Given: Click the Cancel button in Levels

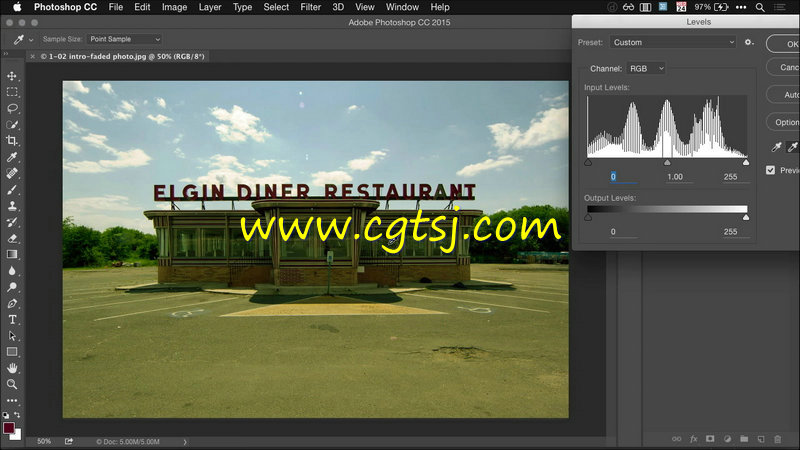Looking at the screenshot, I should click(783, 67).
